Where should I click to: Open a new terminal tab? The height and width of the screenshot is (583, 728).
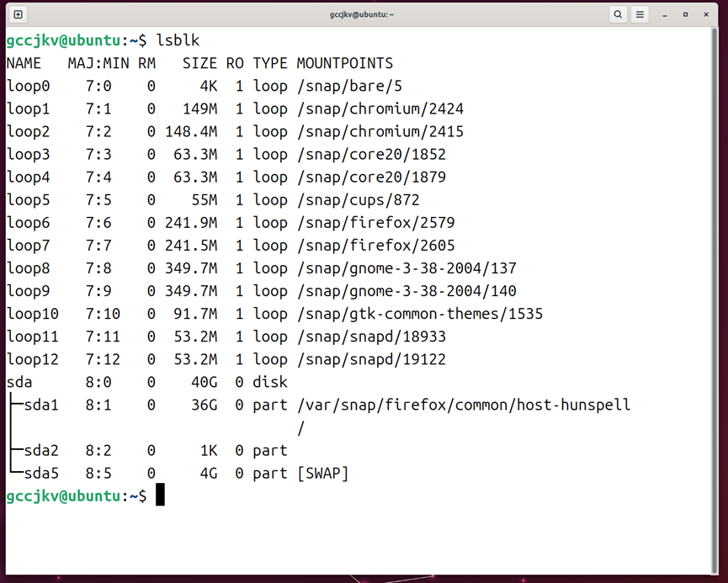(19, 14)
